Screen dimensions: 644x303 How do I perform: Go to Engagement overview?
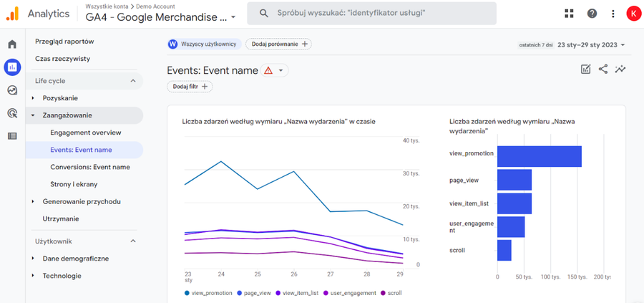(x=86, y=133)
